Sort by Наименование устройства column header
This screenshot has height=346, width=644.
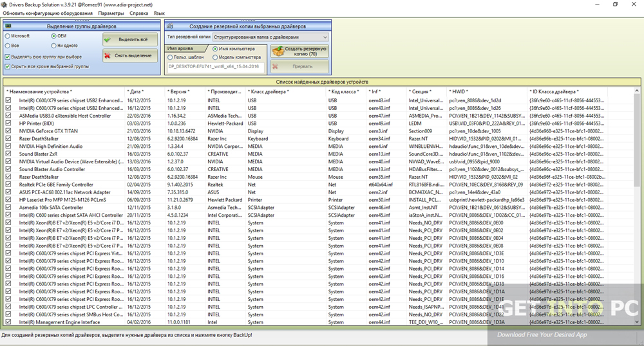[x=64, y=91]
